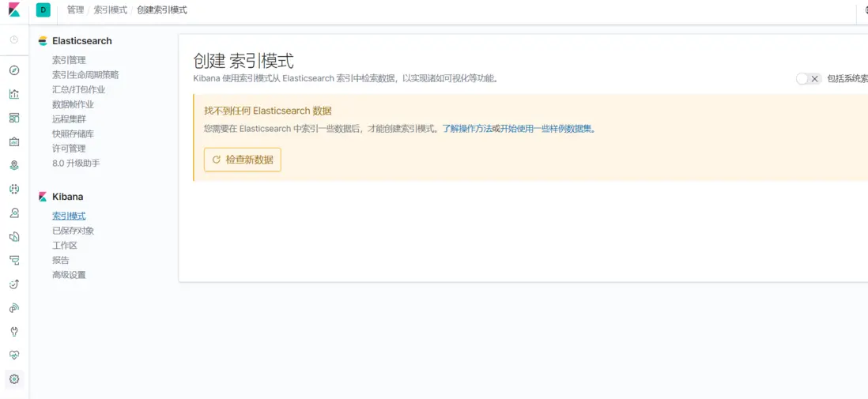Click the 索引模式 breadcrumb
The height and width of the screenshot is (399, 868).
110,10
